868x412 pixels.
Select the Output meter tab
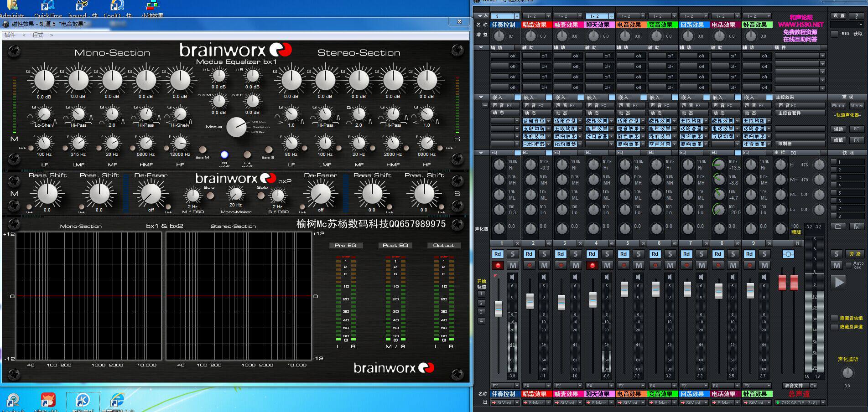[444, 245]
